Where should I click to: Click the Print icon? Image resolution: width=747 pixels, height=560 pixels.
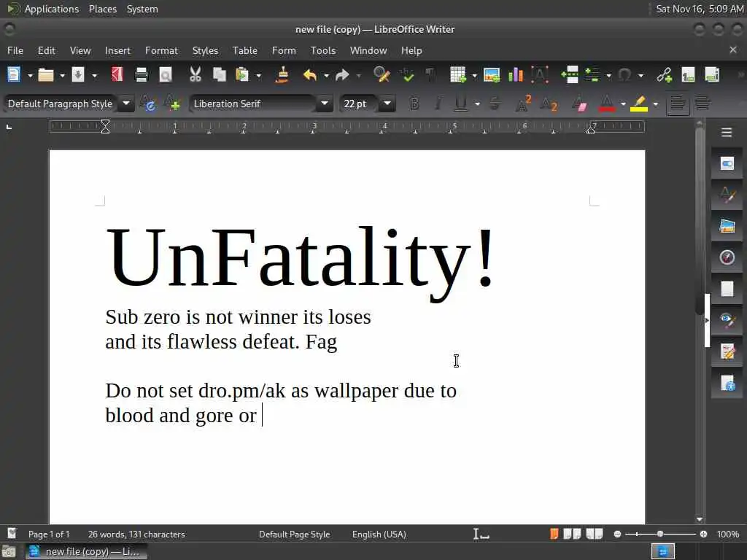click(142, 75)
